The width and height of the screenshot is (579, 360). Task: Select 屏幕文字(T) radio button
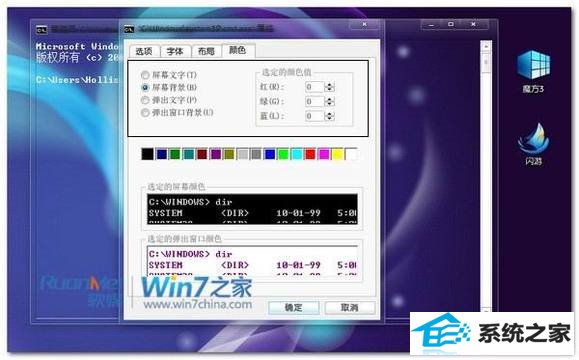pyautogui.click(x=145, y=75)
